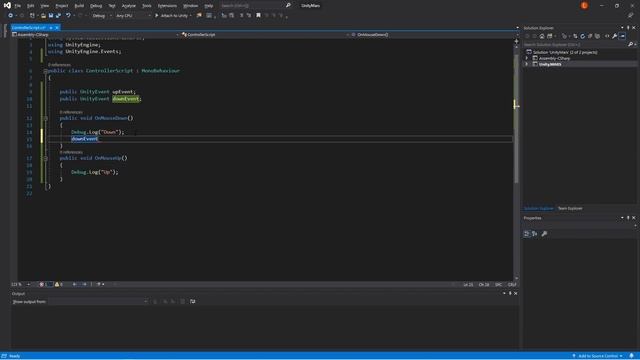Open the Debug menu
Image resolution: width=640 pixels, height=360 pixels.
96,6
